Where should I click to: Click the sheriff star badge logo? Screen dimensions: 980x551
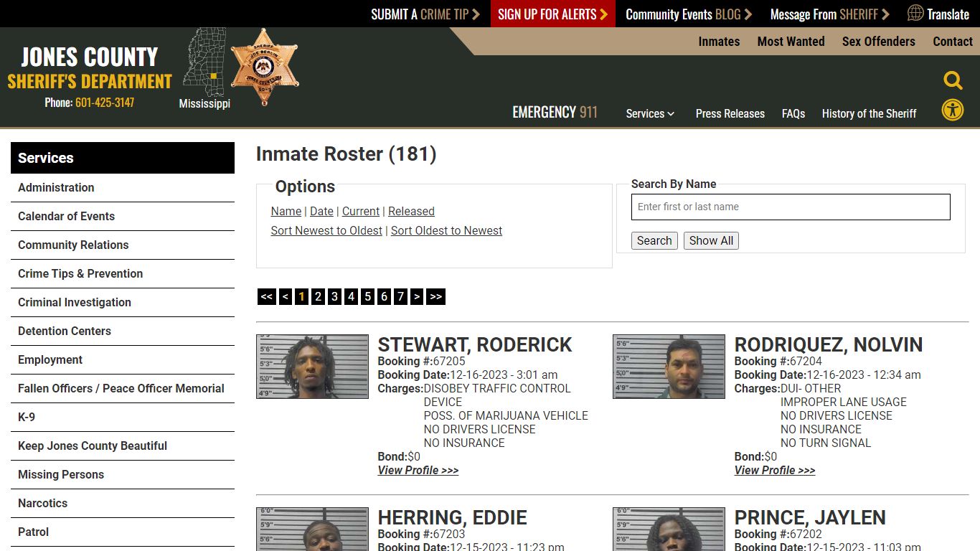(264, 67)
